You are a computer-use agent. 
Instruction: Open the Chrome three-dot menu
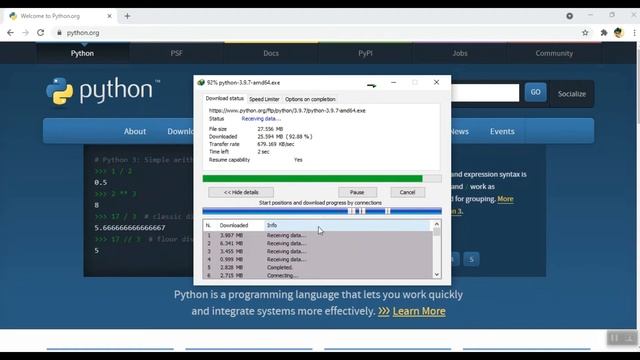pos(634,33)
